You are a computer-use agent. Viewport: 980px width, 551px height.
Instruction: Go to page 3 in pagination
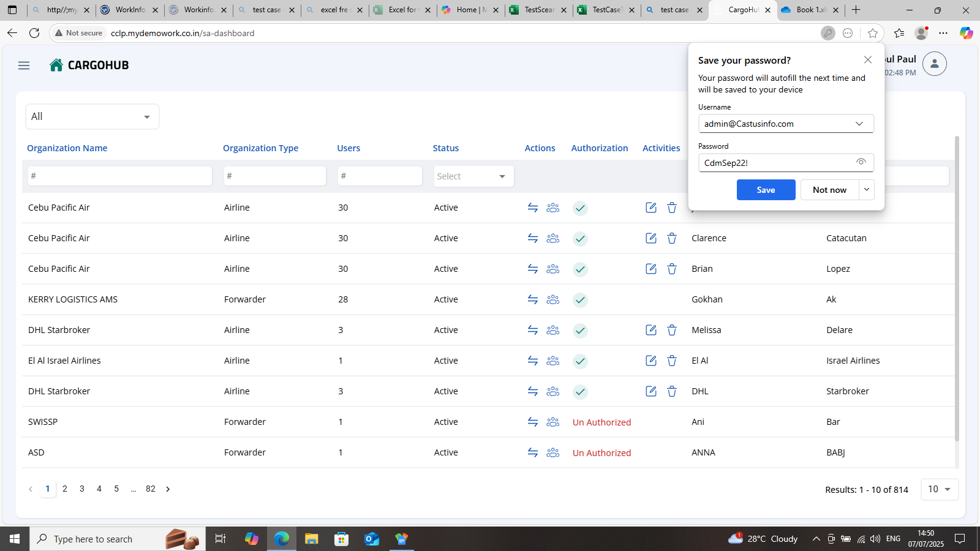point(82,489)
